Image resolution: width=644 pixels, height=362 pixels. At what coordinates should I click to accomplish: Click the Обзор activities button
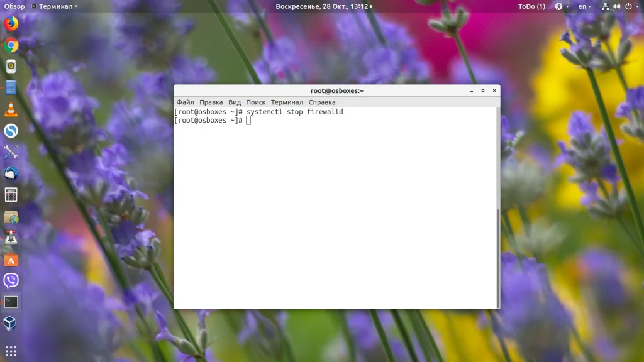[x=14, y=6]
